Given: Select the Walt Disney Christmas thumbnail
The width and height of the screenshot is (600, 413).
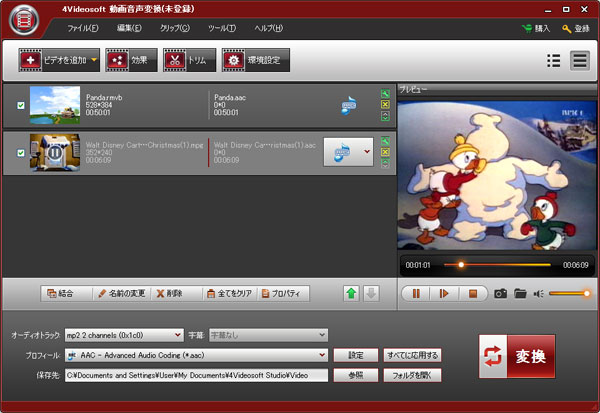Looking at the screenshot, I should point(55,153).
